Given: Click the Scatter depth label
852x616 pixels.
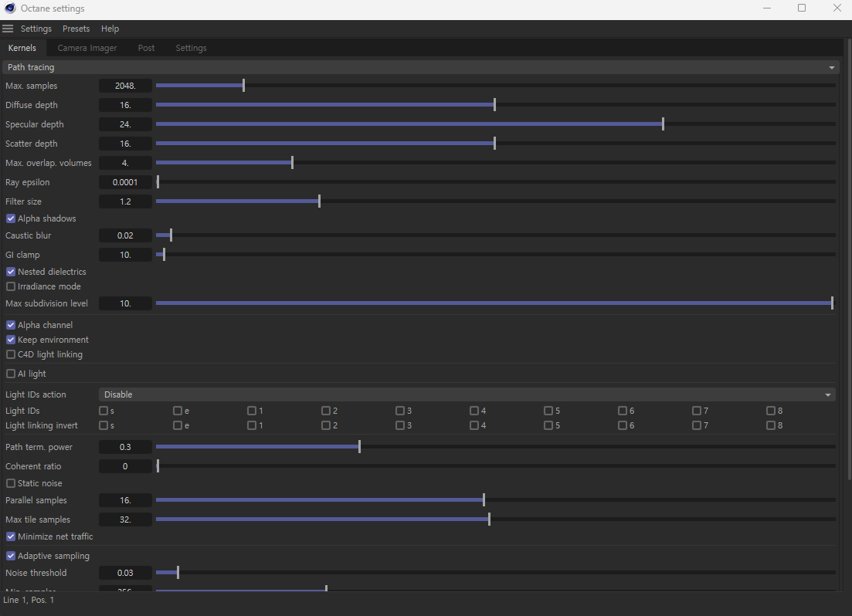Looking at the screenshot, I should click(x=32, y=144).
